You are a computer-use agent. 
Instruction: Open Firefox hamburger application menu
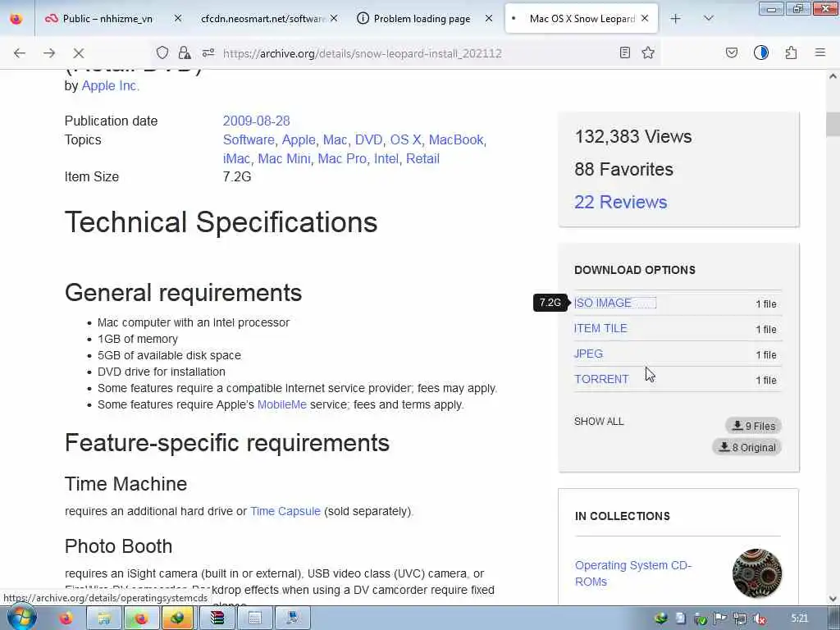tap(820, 52)
